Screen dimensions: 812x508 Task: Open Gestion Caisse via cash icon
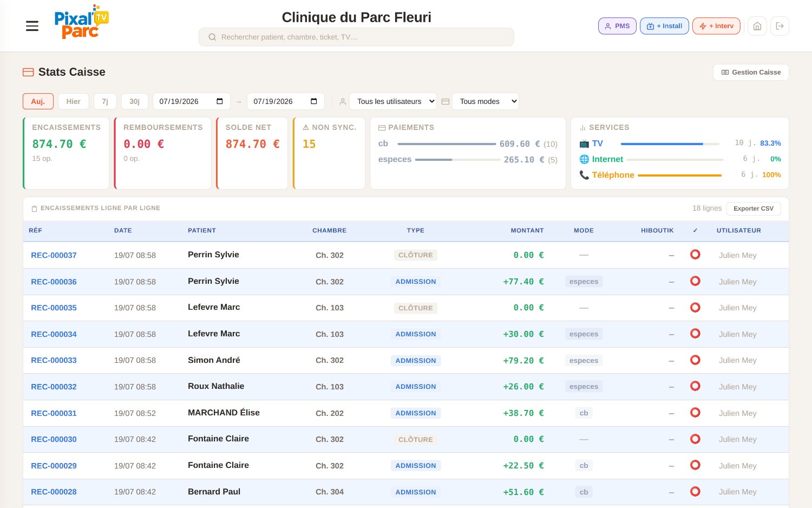pos(725,72)
